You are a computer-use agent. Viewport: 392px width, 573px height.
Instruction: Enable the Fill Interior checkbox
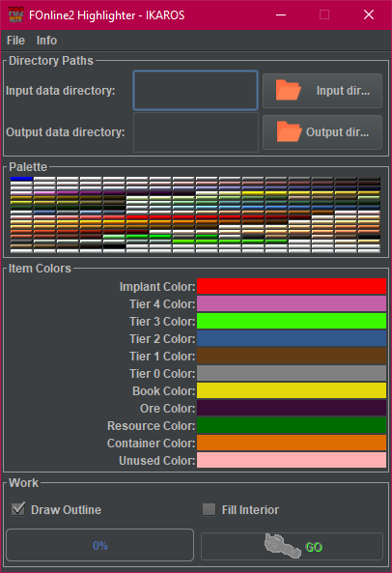point(209,509)
